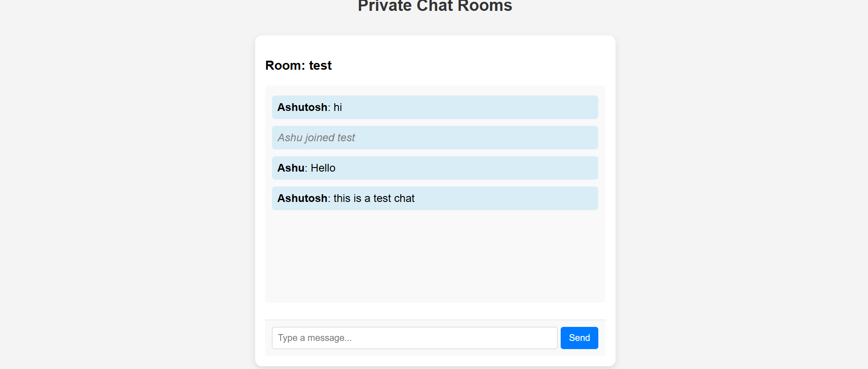
Task: Click empty space below the last chat message
Action: click(435, 256)
